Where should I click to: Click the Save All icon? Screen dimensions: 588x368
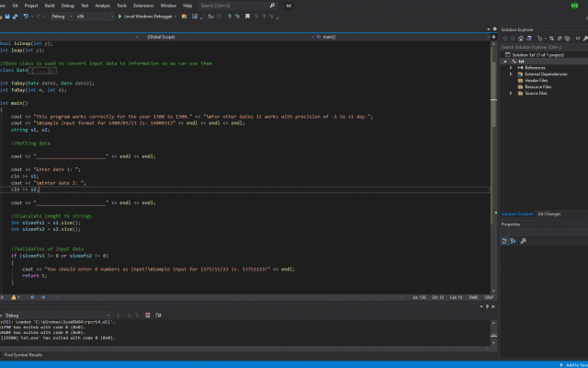pos(16,17)
